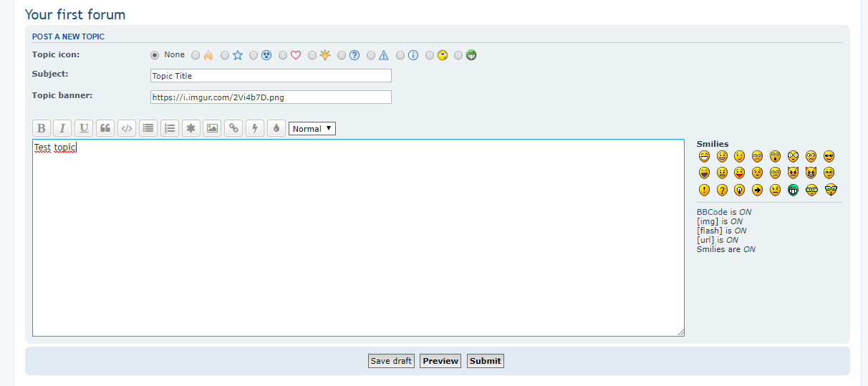The image size is (868, 386).
Task: Click the [flash] is ON status line
Action: tap(722, 231)
